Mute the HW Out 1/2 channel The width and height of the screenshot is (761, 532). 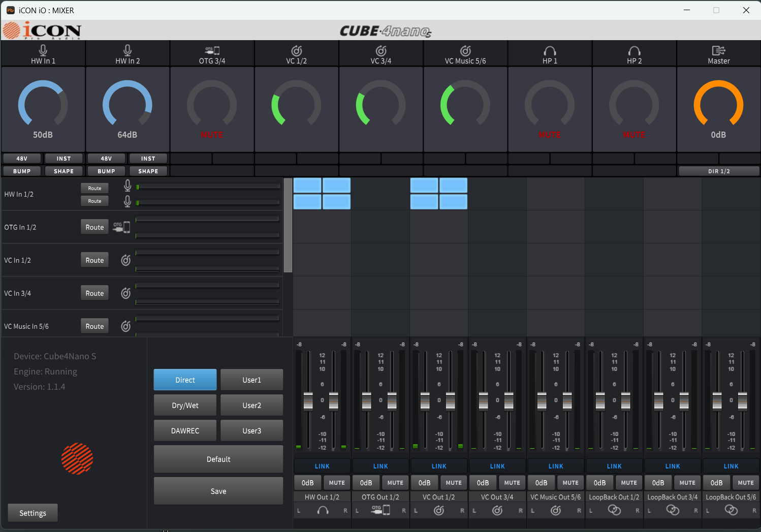[337, 483]
